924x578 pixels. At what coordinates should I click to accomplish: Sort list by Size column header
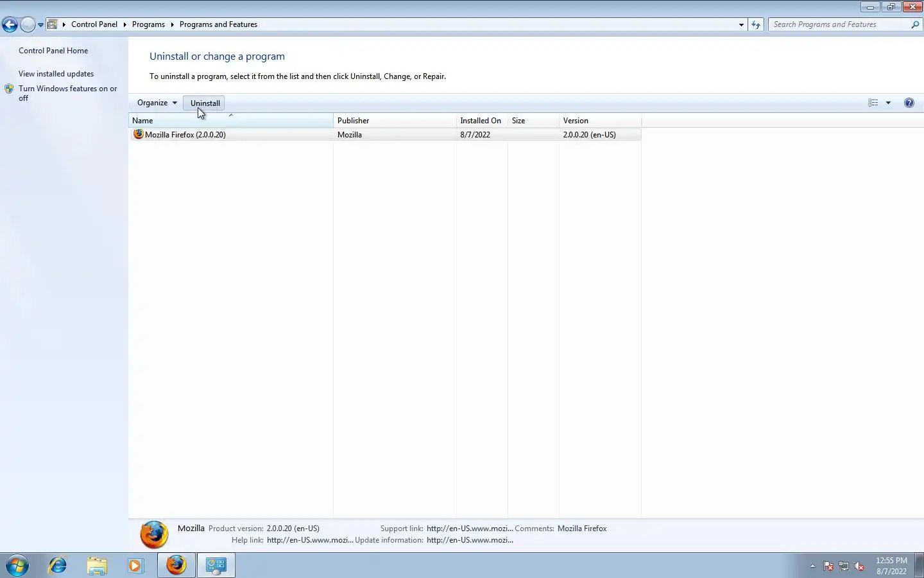click(533, 121)
